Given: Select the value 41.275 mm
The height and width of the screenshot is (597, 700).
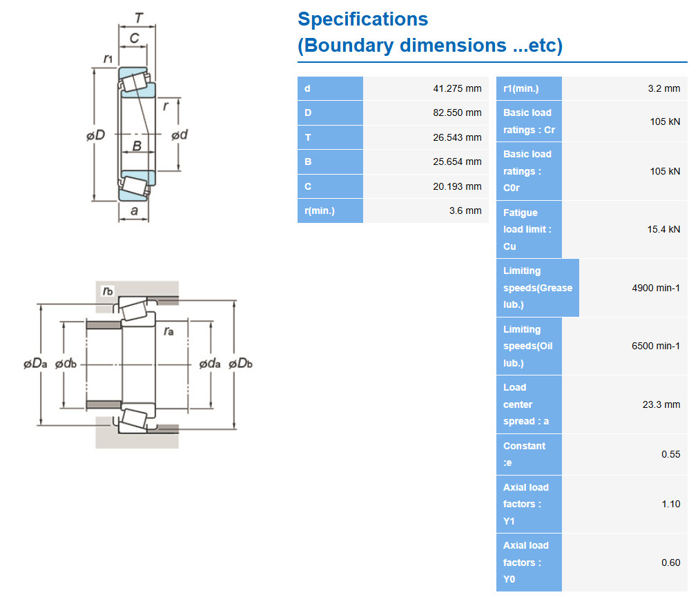Looking at the screenshot, I should tap(457, 88).
